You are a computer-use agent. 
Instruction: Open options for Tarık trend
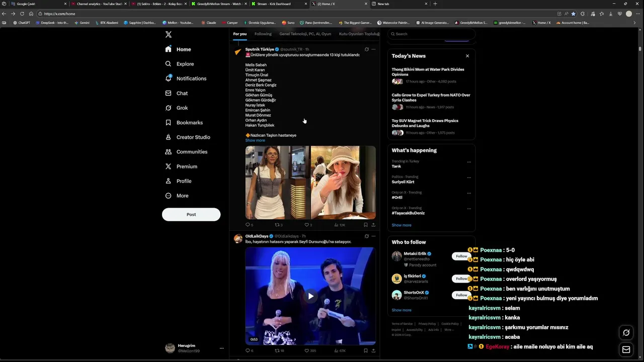[x=469, y=162]
